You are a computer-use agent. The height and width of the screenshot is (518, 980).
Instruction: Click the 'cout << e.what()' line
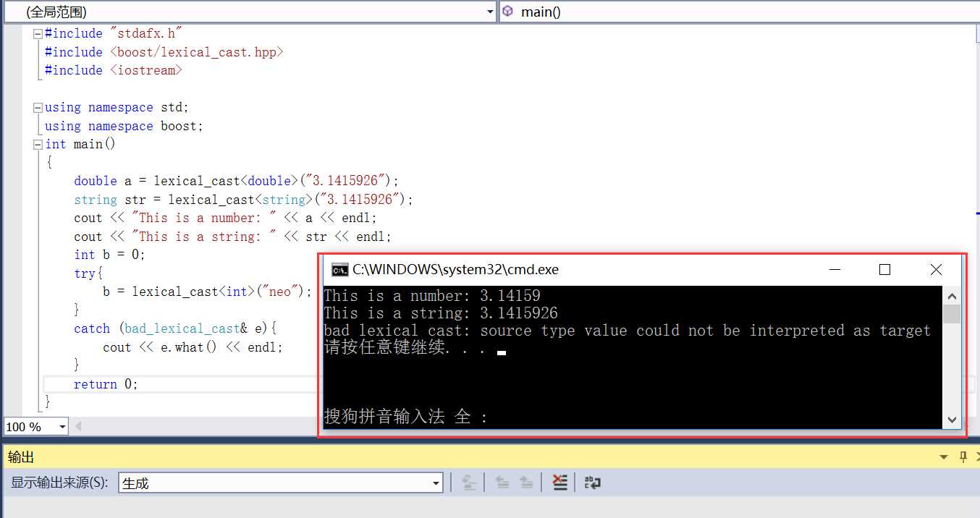[193, 347]
